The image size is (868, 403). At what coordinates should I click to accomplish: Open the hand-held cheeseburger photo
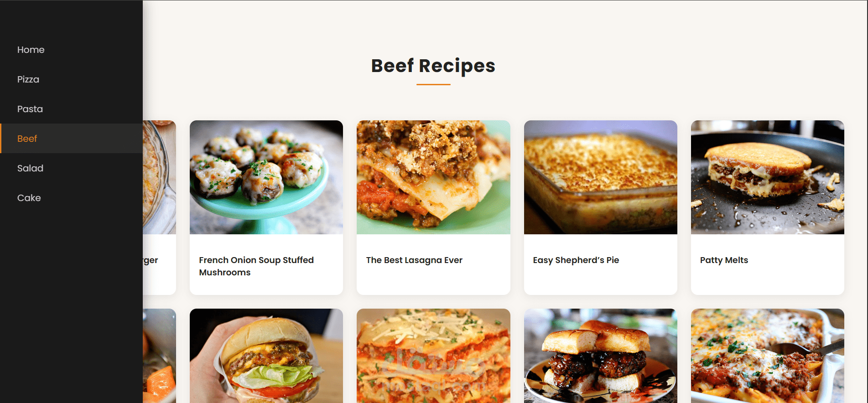pos(266,356)
